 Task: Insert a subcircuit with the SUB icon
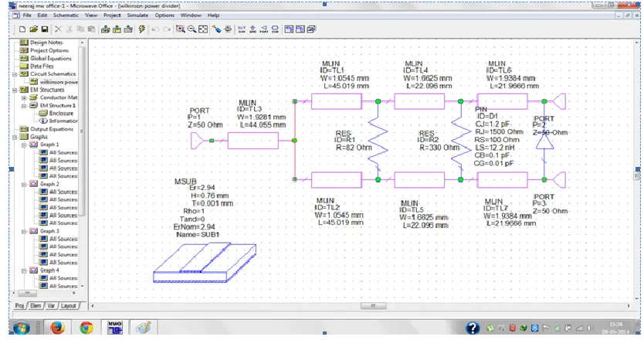pyautogui.click(x=275, y=29)
